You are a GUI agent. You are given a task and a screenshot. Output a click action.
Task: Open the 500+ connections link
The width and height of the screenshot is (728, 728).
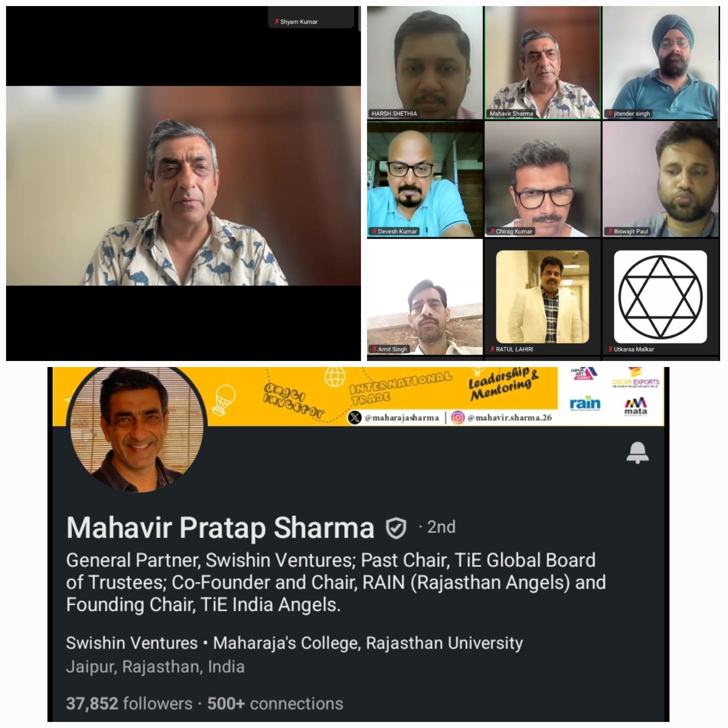tap(275, 703)
